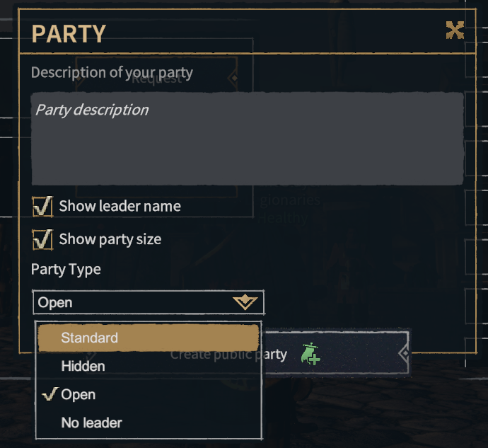The image size is (488, 448).
Task: Click the 'Description of your party' label
Action: 112,72
